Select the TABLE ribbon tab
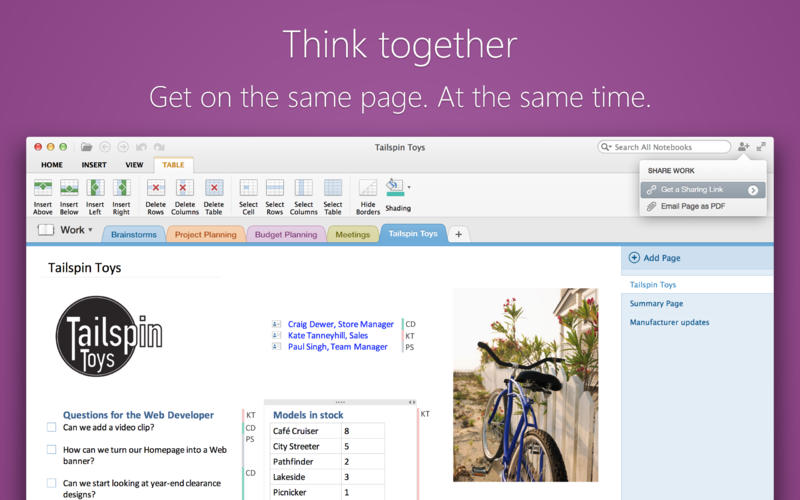The height and width of the screenshot is (500, 800). [173, 165]
